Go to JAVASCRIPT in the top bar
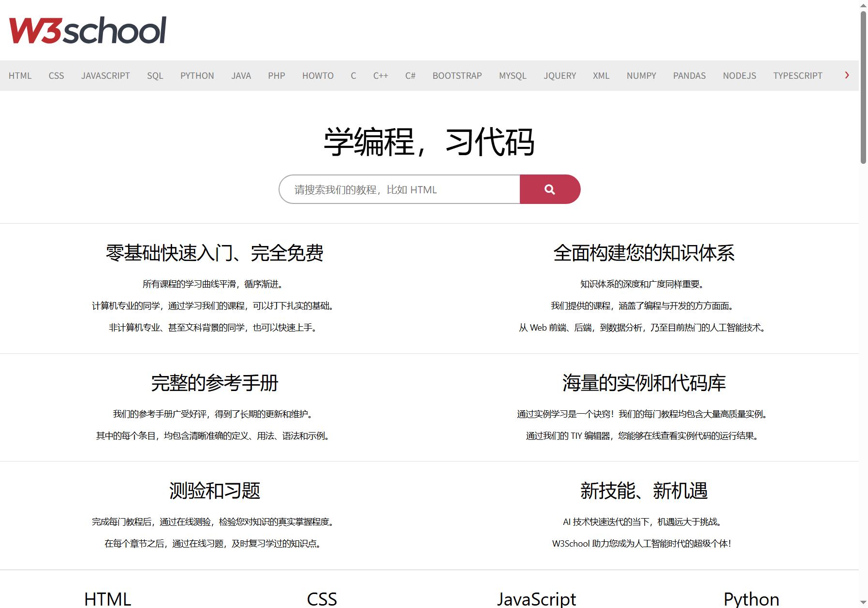 (105, 76)
